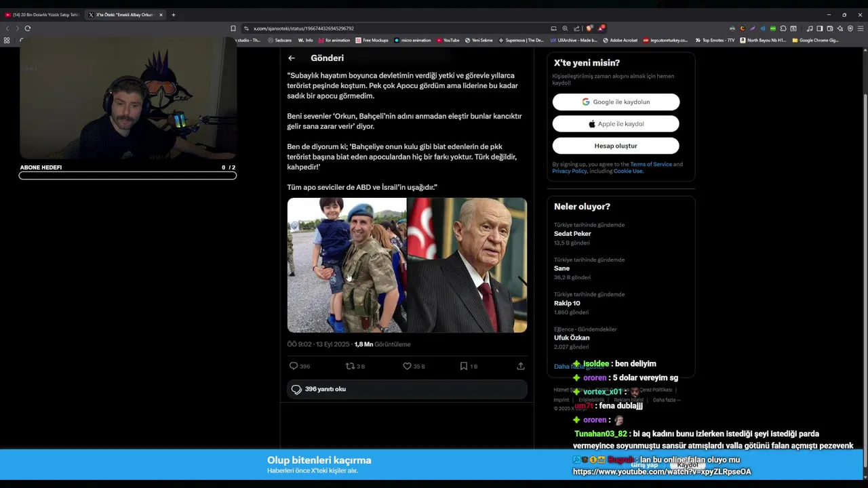Click the upload share icon under the post
This screenshot has height=488, width=868.
[x=521, y=366]
